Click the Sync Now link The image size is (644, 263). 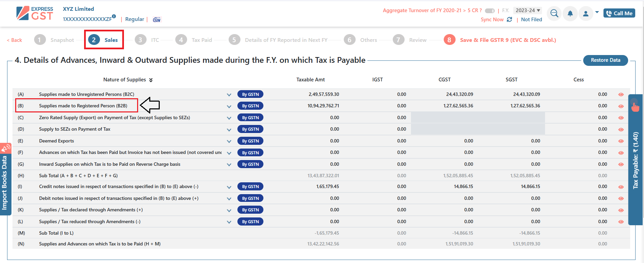coord(492,20)
